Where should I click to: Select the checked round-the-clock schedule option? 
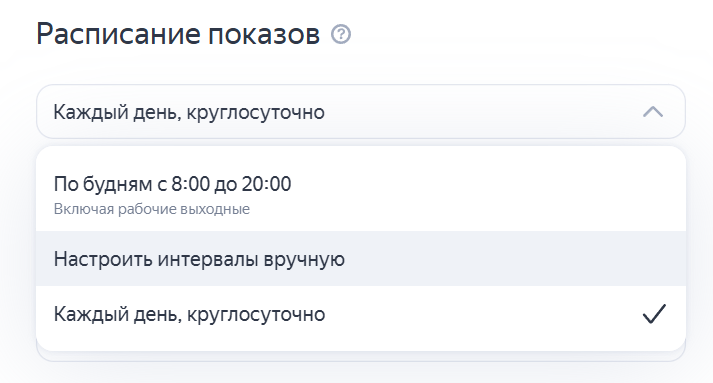pos(361,314)
